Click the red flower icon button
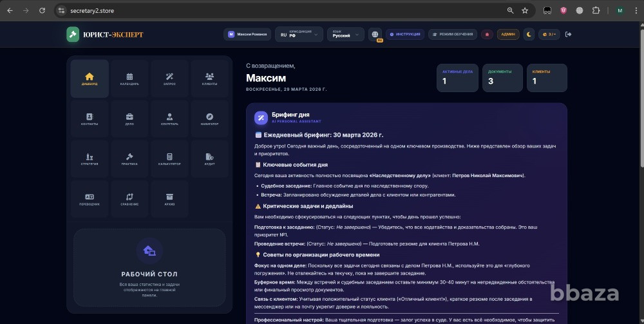 click(x=487, y=35)
